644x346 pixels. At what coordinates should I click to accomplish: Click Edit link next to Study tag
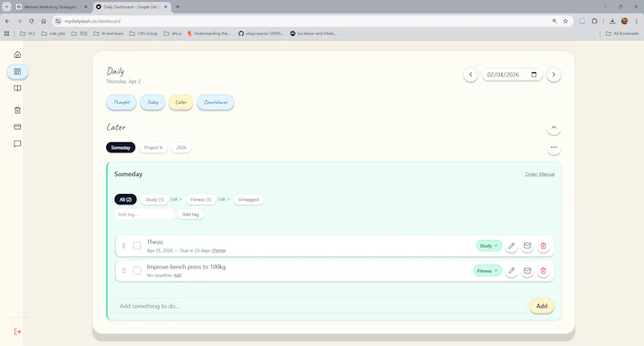pyautogui.click(x=174, y=200)
